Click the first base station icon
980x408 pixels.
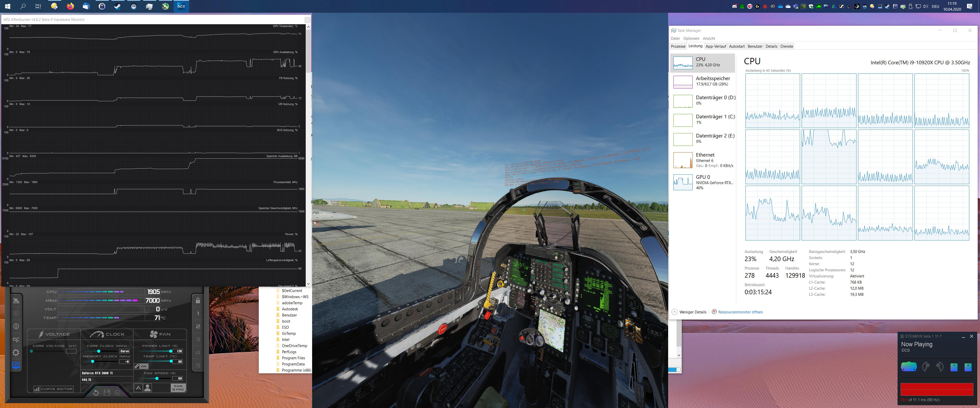954,367
